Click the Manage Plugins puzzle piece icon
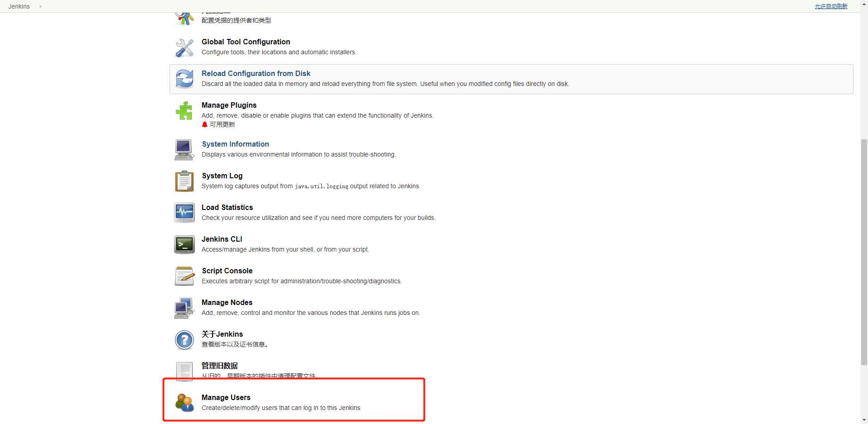The height and width of the screenshot is (424, 868). coord(184,111)
